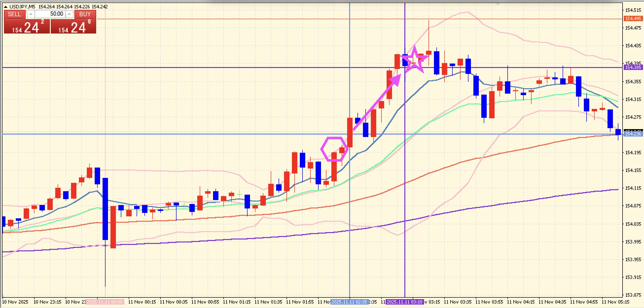
Task: Click the BUY button
Action: 85,14
